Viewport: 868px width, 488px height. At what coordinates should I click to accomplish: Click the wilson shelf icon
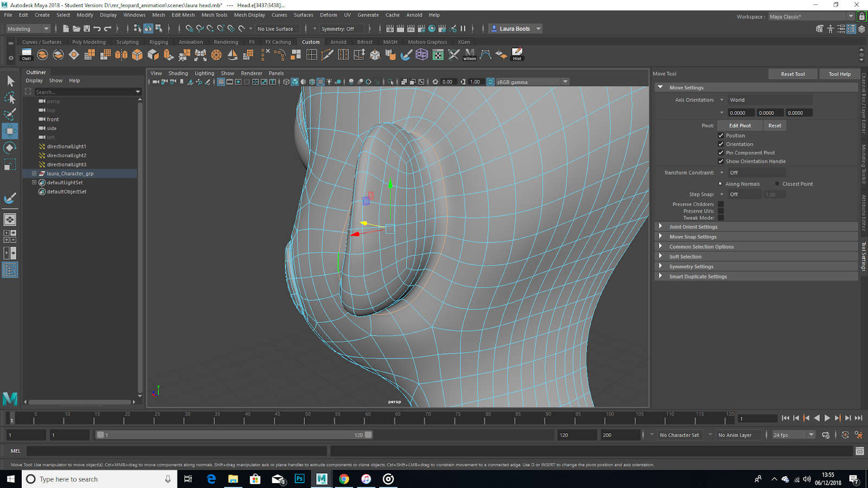tap(470, 54)
